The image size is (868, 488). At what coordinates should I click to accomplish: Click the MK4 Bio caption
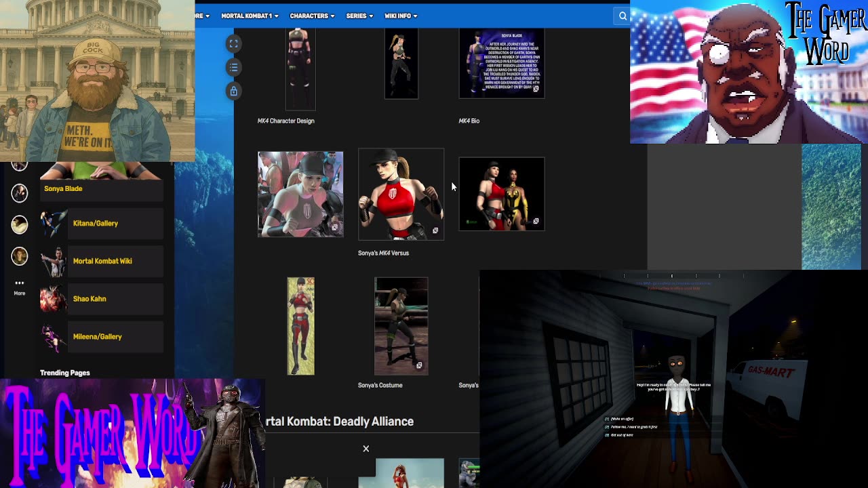[469, 121]
